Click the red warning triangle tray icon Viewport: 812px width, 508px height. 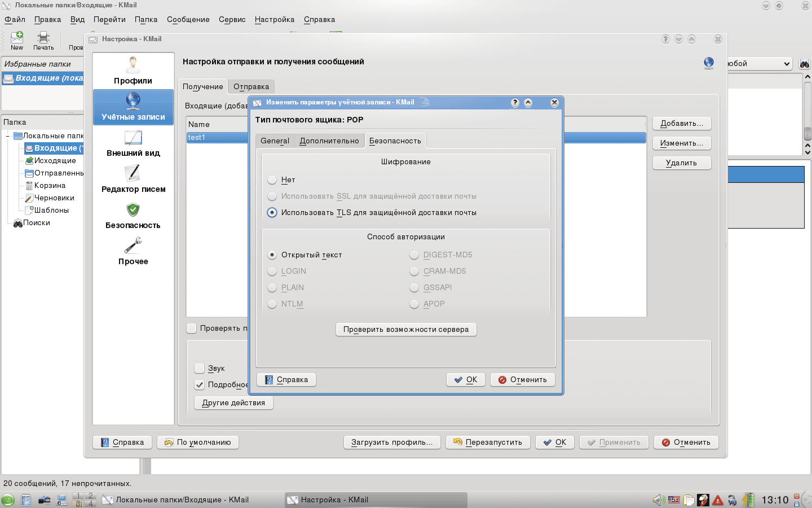click(x=718, y=500)
